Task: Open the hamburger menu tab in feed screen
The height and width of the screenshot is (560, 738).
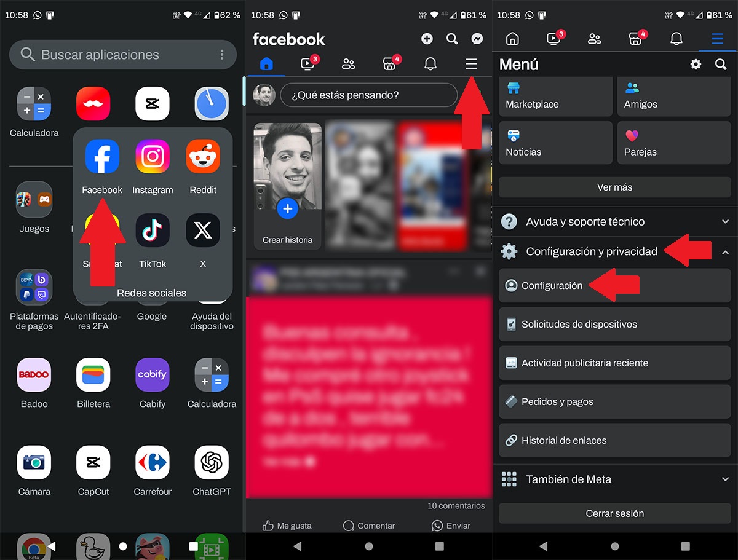Action: pos(471,63)
